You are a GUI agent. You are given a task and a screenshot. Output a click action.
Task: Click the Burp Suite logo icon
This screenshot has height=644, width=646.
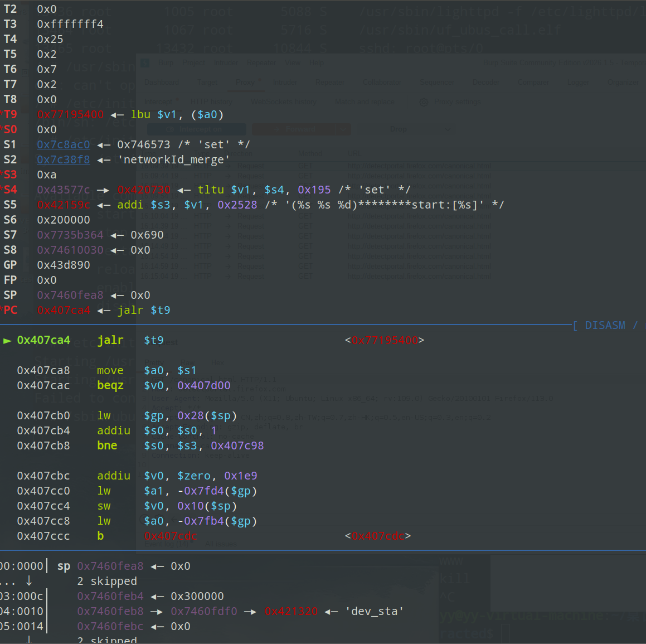[x=145, y=64]
